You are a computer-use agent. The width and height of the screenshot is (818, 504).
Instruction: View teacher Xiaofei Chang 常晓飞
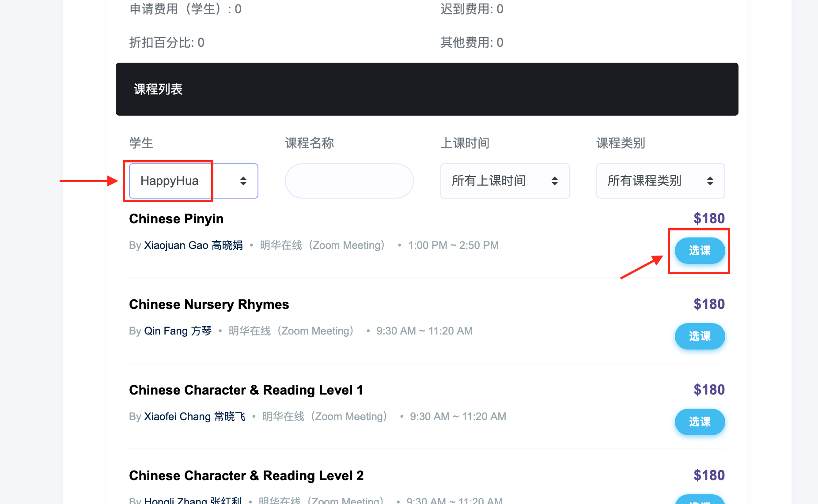(195, 417)
